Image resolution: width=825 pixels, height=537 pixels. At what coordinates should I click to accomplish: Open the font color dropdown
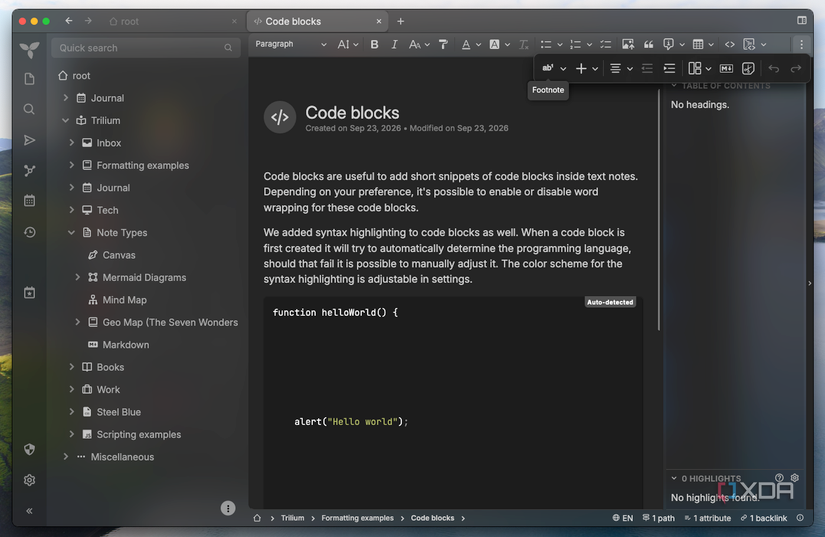click(x=471, y=45)
